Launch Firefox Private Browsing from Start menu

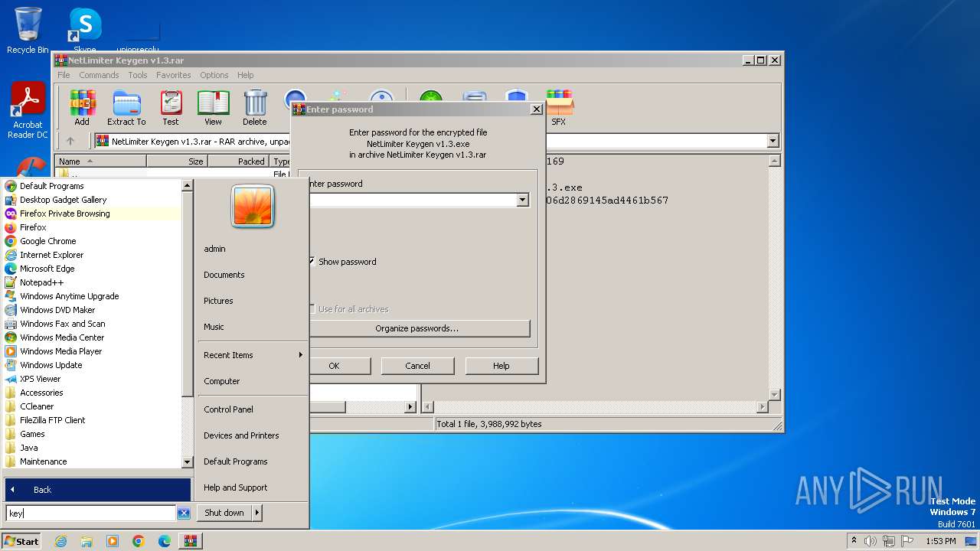click(93, 214)
